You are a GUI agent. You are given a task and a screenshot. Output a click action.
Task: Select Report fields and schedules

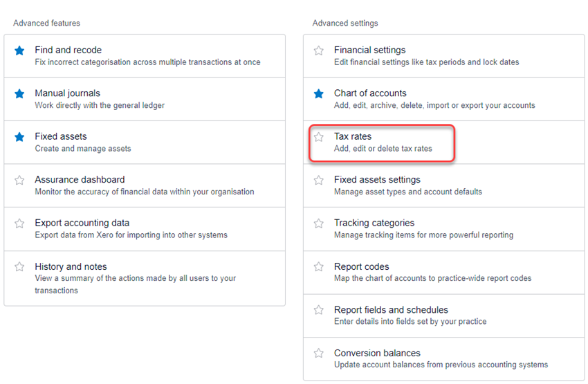click(x=444, y=316)
